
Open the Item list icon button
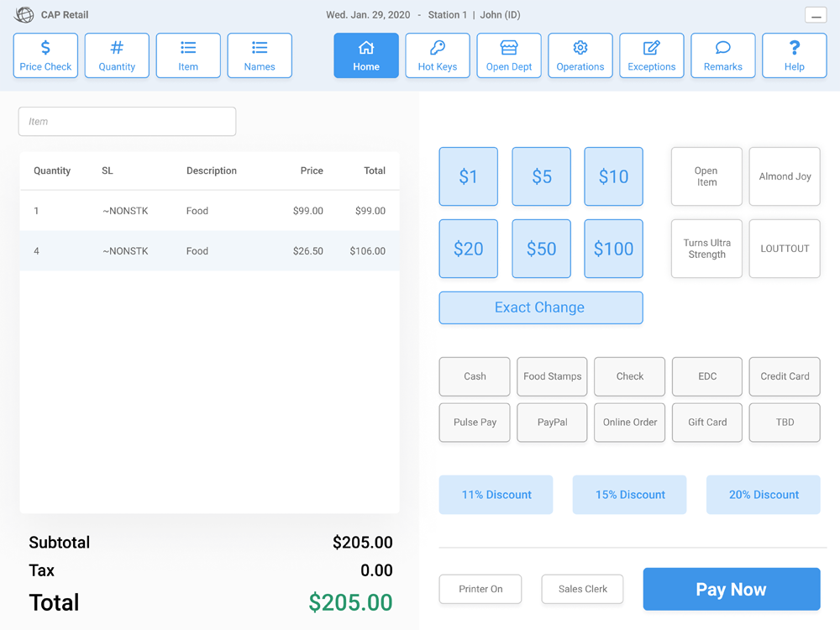[x=188, y=55]
